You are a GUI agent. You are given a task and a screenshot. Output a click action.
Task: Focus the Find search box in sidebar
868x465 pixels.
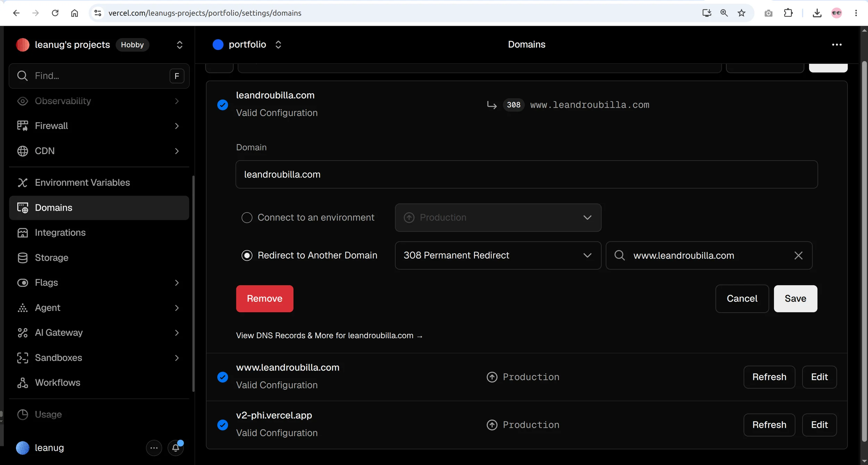[99, 76]
